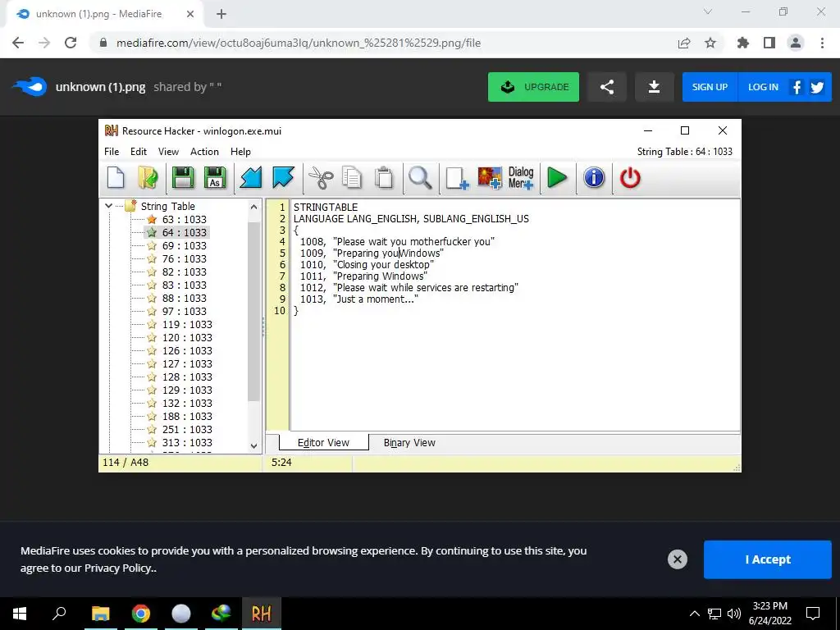Screen dimensions: 840x630
Task: Switch to Editor View tab
Action: (323, 443)
